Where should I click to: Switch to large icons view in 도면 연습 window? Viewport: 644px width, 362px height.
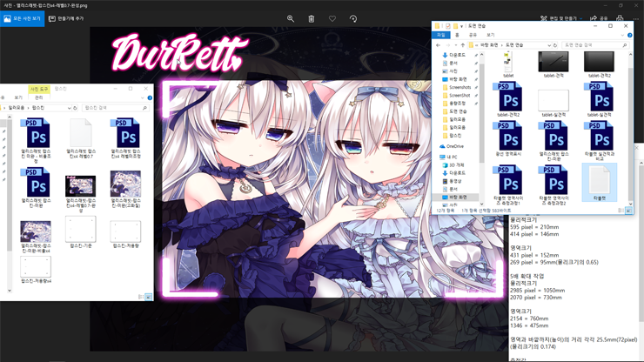click(x=628, y=211)
